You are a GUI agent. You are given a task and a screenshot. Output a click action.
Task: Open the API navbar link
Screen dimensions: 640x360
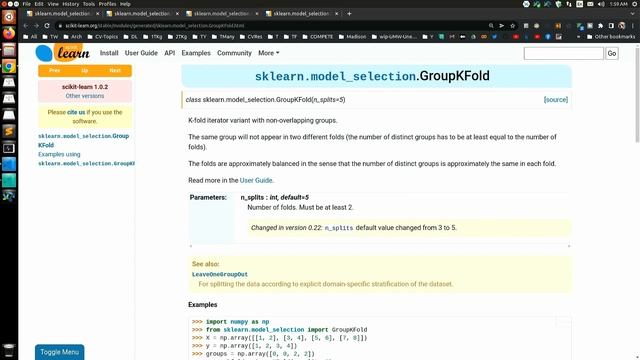169,53
